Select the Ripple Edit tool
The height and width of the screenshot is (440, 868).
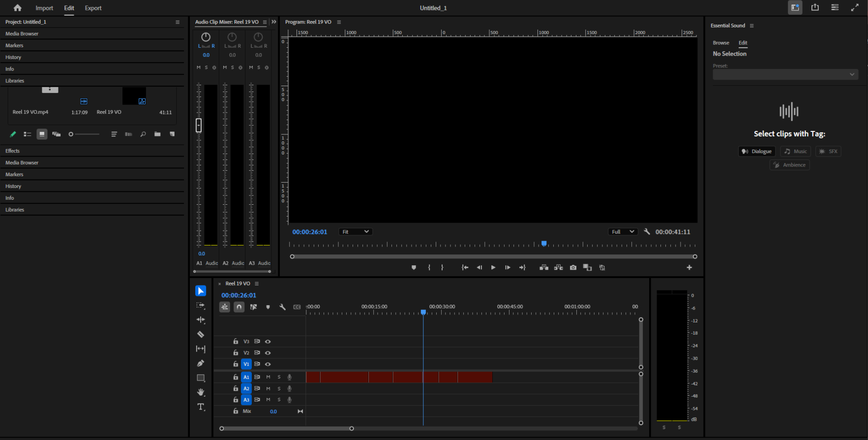(201, 320)
